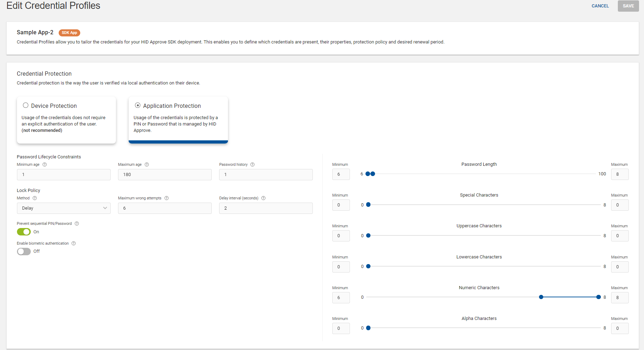Click help icon next to Minimum age
Viewport: 644px width, 350px height.
tap(45, 165)
